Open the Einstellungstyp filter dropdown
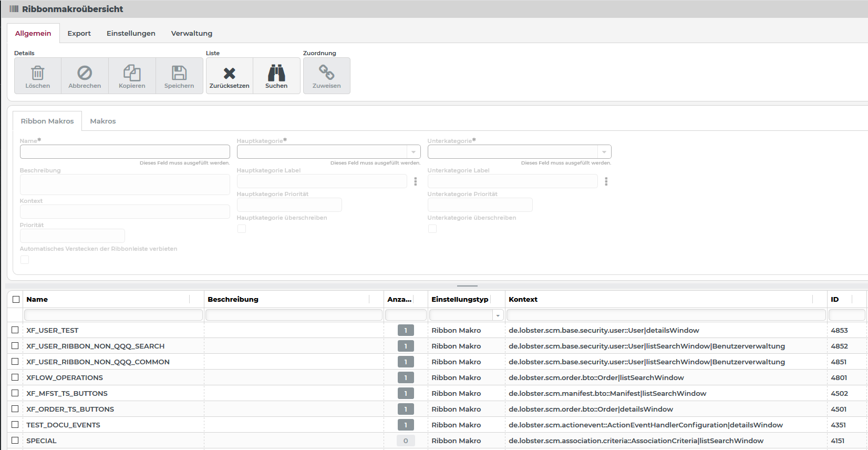This screenshot has height=450, width=868. coord(498,315)
